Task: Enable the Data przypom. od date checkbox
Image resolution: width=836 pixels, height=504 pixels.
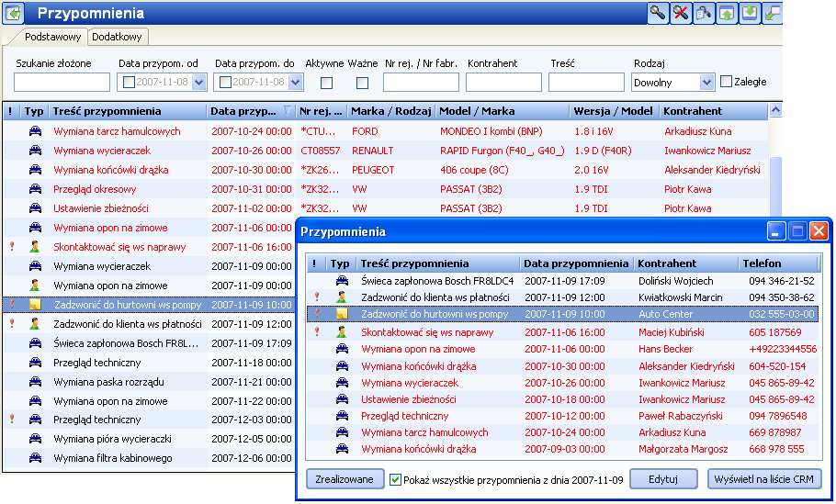Action: point(129,83)
